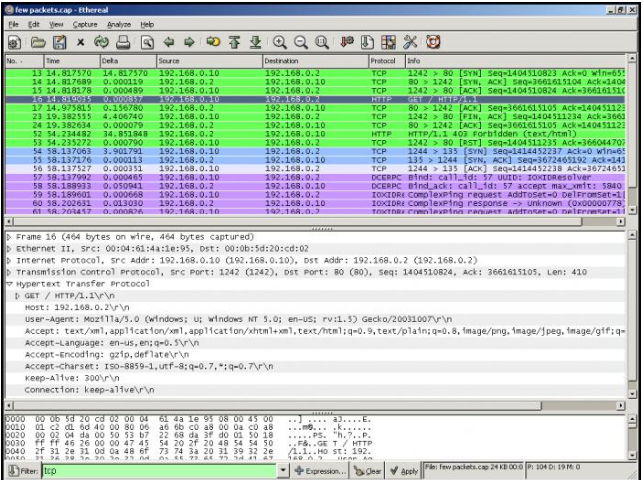Open the File menu
This screenshot has width=643, height=480.
click(14, 25)
